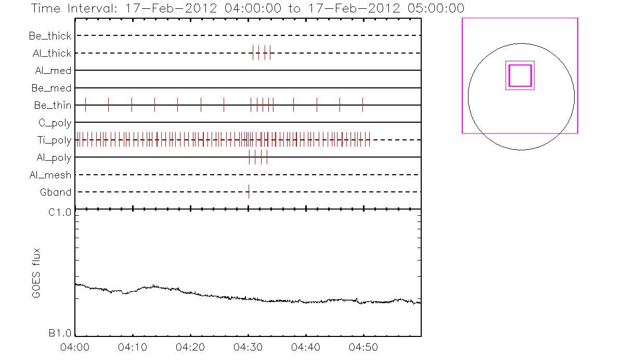Screen dimensions: 624x364
Task: Select the C_poly filter label
Action: point(55,123)
